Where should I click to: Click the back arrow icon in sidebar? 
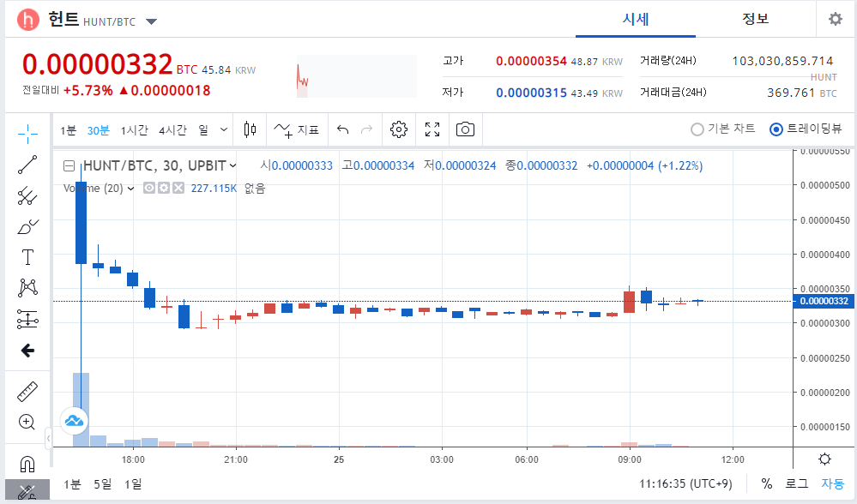27,350
